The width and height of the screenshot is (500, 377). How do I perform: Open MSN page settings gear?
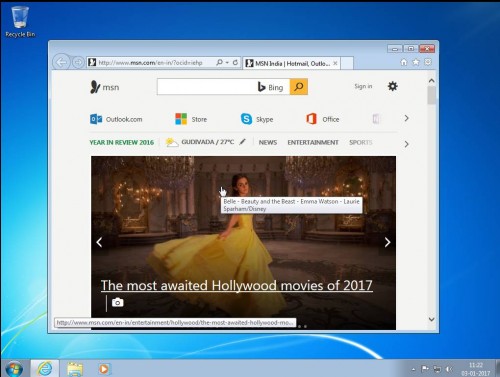393,86
